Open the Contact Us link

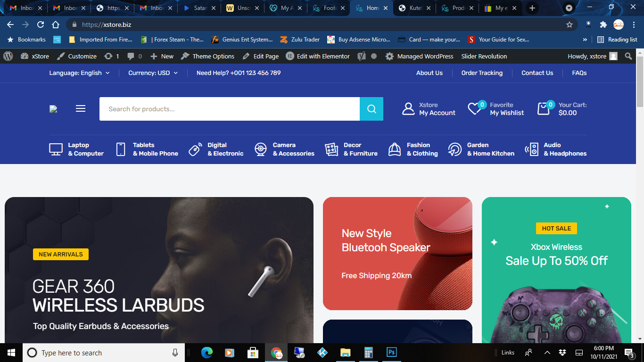tap(537, 73)
